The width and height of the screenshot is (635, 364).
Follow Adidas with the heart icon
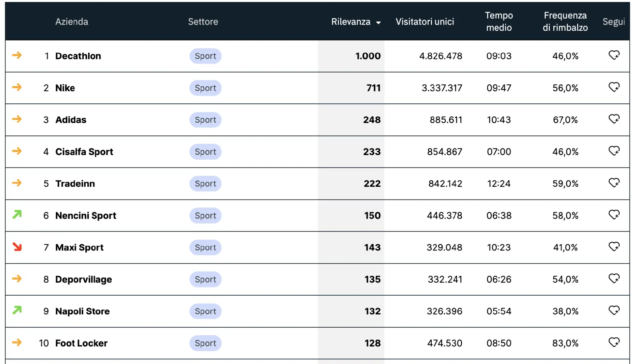[614, 119]
